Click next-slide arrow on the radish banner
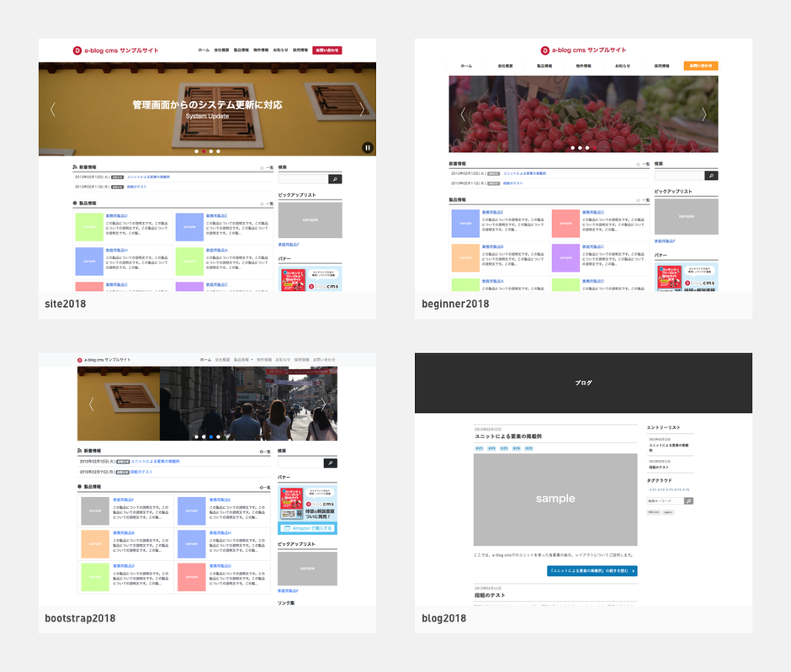 704,114
